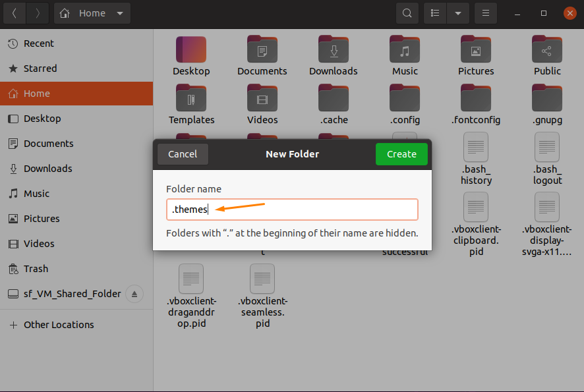Close the file manager window
The width and height of the screenshot is (584, 392).
click(570, 13)
